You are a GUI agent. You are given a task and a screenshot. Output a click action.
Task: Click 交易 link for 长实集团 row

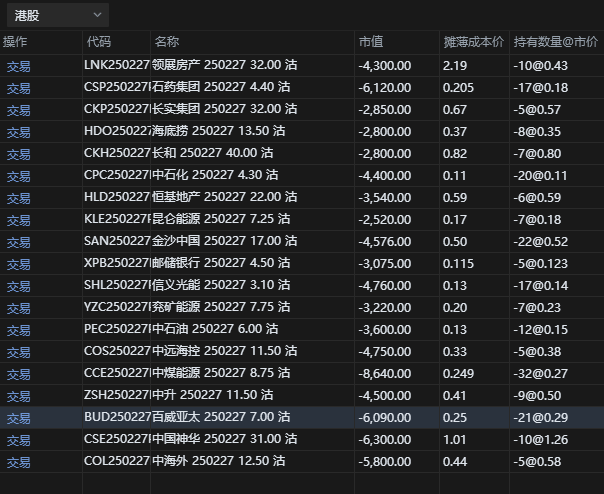pyautogui.click(x=18, y=110)
